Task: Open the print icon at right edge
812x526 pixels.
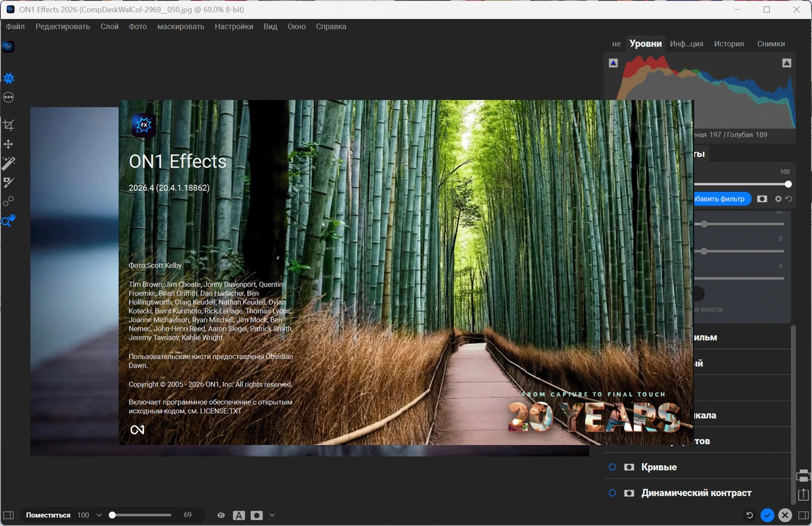Action: coord(803,475)
